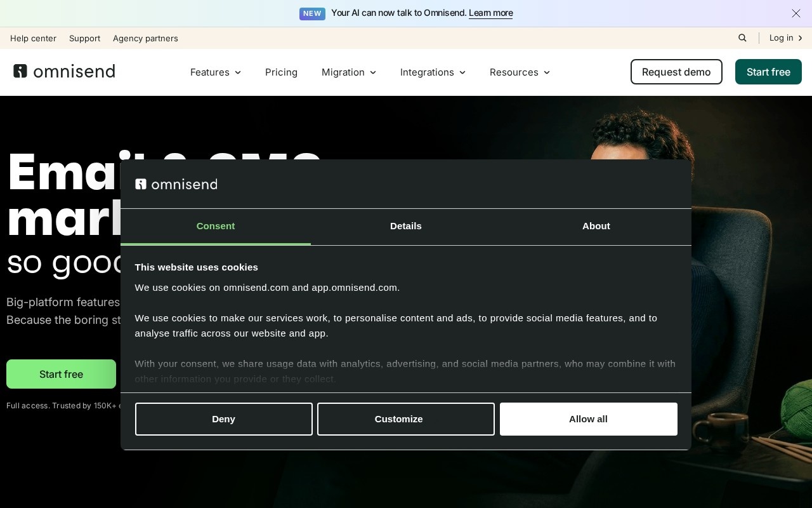Open the NEW badge in banner
The width and height of the screenshot is (812, 508).
(x=312, y=13)
